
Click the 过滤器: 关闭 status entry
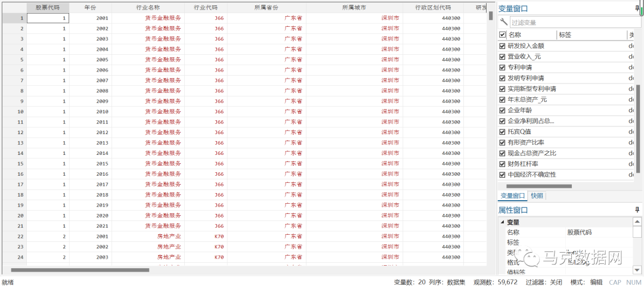pyautogui.click(x=543, y=282)
